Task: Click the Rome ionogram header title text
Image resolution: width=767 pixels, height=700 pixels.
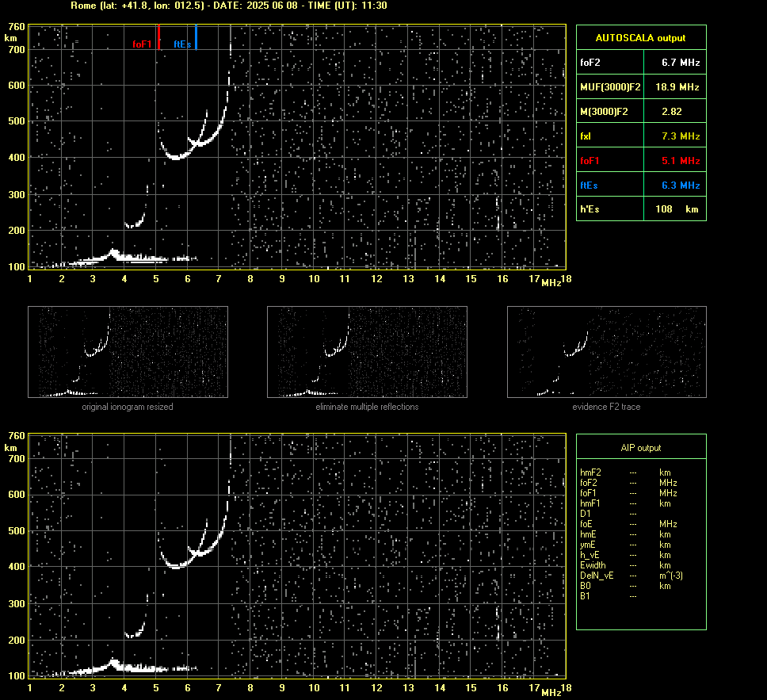Action: click(229, 6)
